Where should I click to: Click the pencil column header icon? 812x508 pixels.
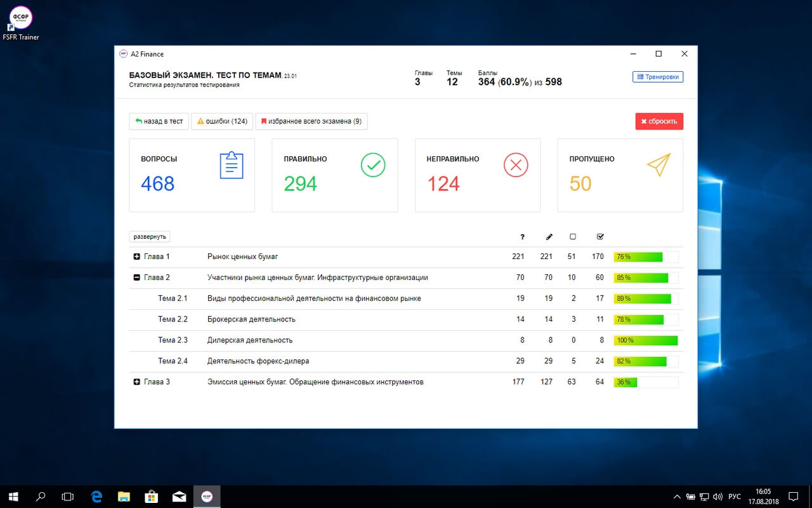point(549,237)
